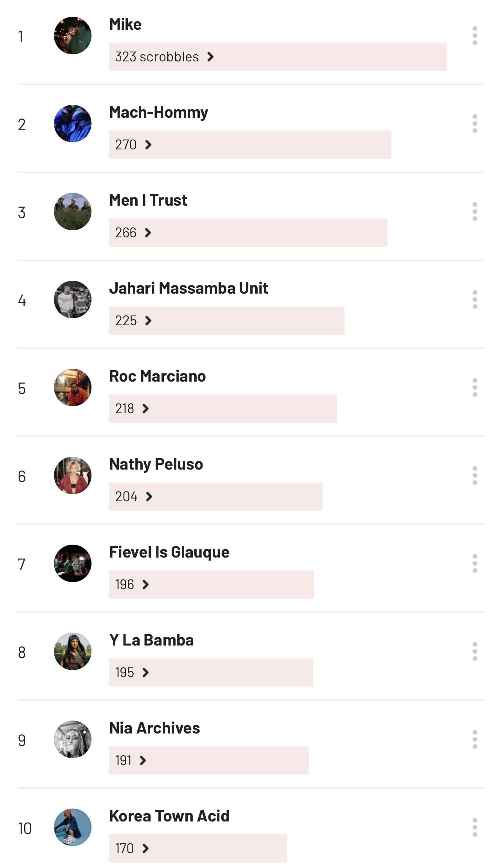Click the kebab menu beside Men I Trust
Image resolution: width=502 pixels, height=868 pixels.
[475, 212]
